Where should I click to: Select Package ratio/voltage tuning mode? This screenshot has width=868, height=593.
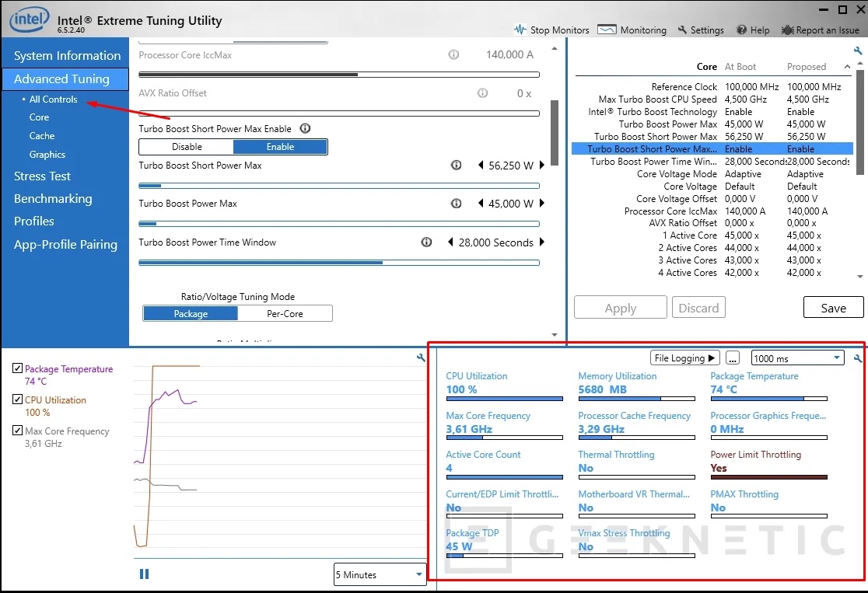click(x=191, y=314)
